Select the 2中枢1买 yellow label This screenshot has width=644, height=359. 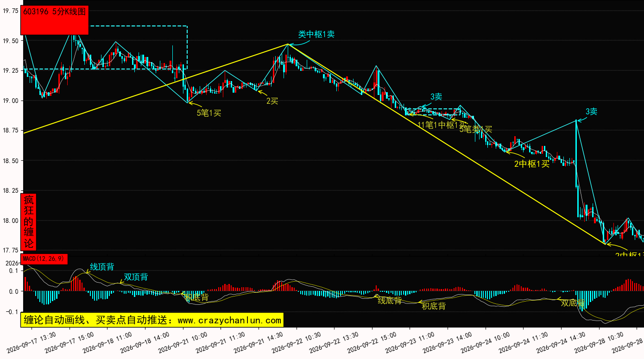(x=532, y=164)
